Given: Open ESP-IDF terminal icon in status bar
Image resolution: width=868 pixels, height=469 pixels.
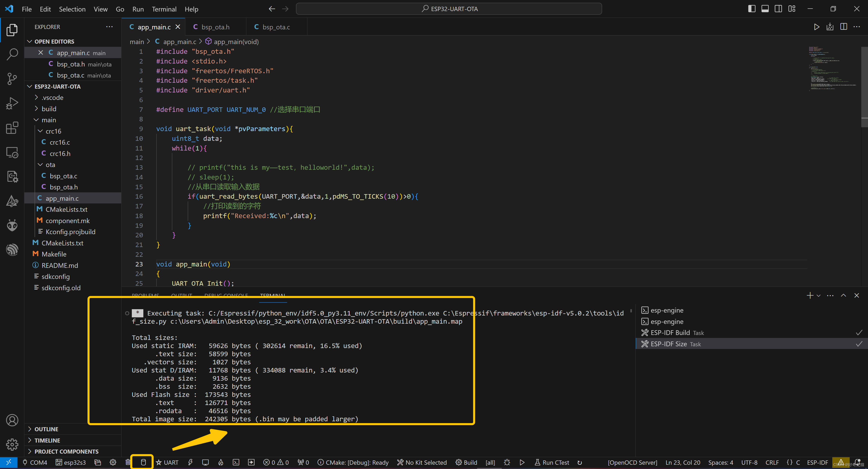Looking at the screenshot, I should (236, 462).
